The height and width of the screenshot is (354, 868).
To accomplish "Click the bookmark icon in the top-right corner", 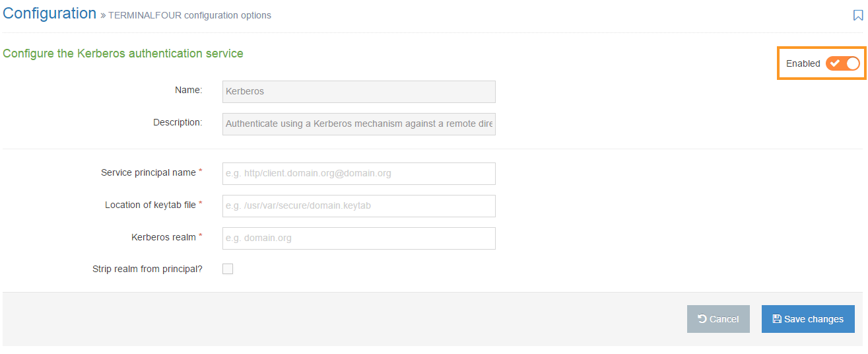I will coord(858,15).
